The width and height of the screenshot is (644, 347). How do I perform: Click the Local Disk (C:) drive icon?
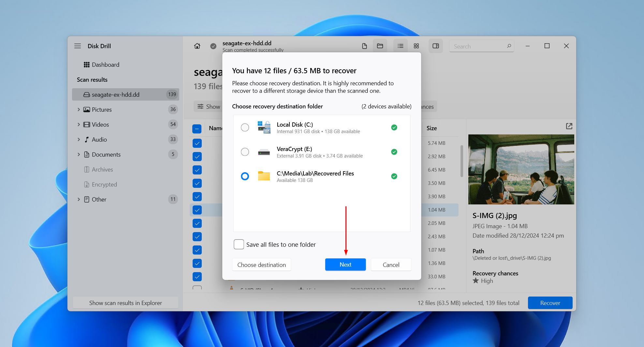tap(264, 127)
